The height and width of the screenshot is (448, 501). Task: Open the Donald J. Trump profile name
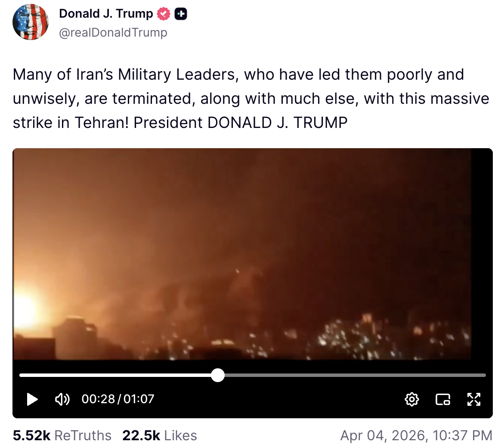[106, 14]
